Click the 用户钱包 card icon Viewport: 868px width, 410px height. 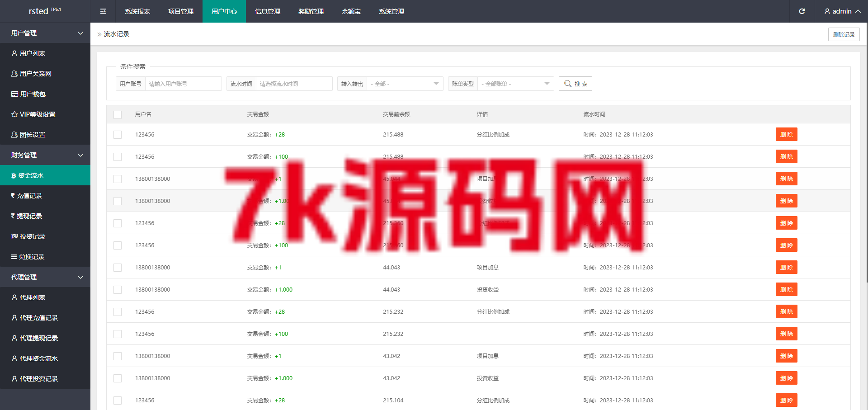(14, 94)
